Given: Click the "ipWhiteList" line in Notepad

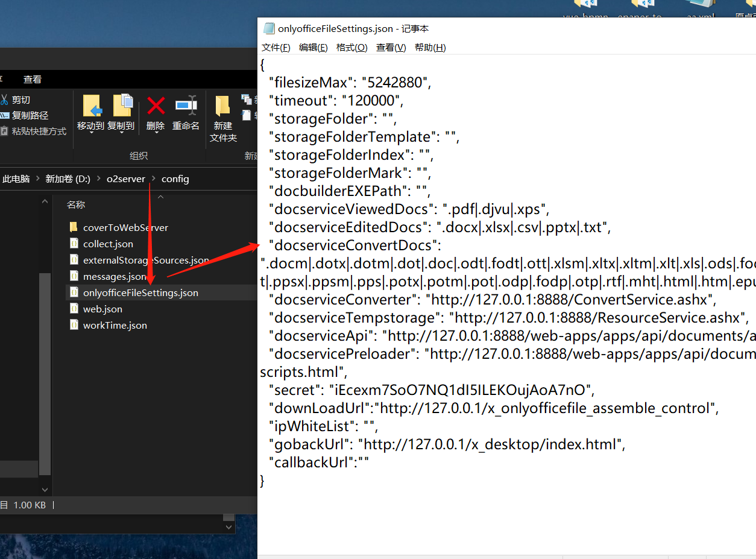Looking at the screenshot, I should tap(323, 426).
